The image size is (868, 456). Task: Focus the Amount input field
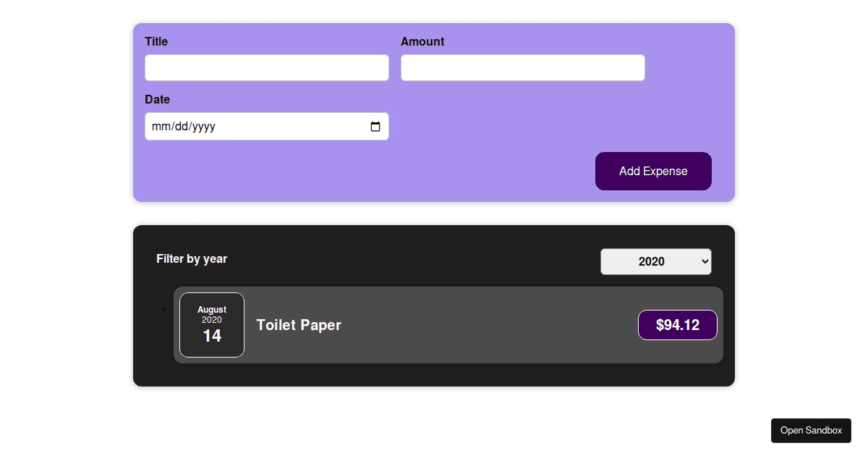point(523,68)
